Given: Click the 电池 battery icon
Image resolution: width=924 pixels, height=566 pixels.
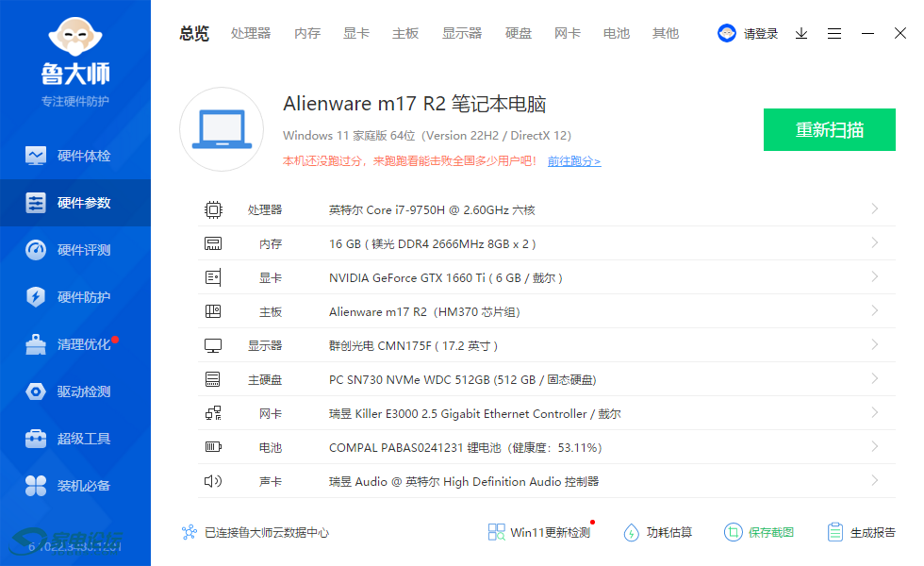Looking at the screenshot, I should click(213, 447).
